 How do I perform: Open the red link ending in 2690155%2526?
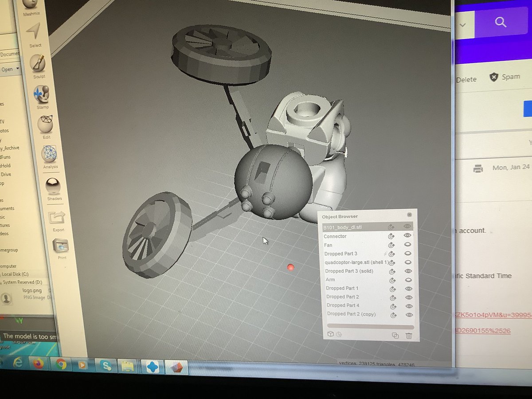click(x=482, y=331)
